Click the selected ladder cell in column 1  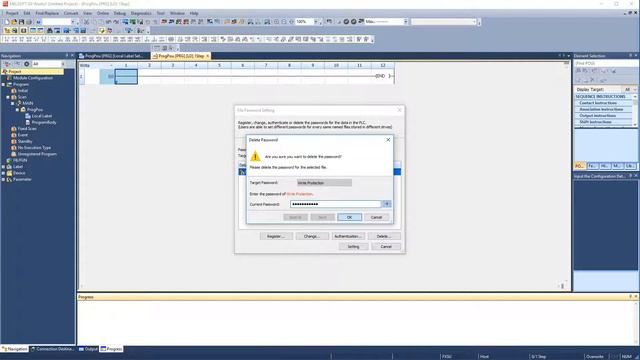tap(126, 76)
